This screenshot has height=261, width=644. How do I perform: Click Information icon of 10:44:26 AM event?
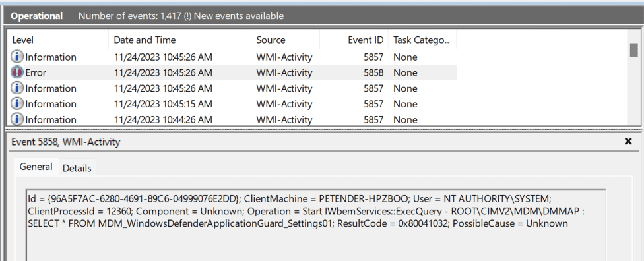click(x=17, y=119)
